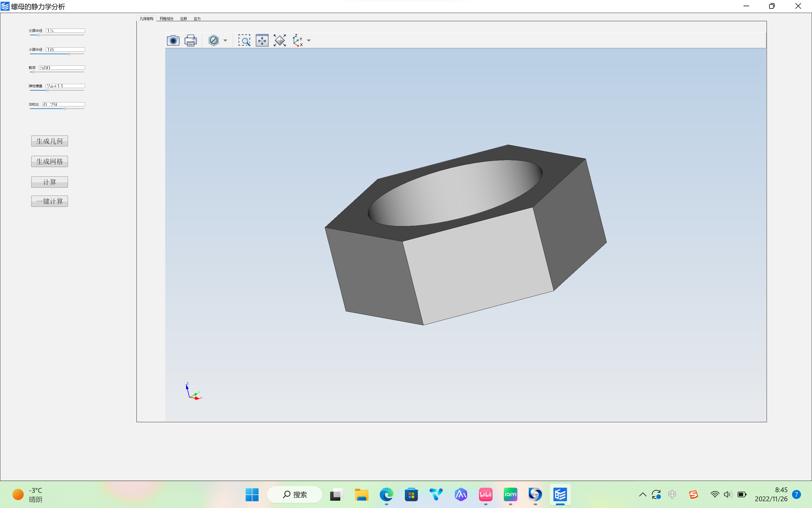Click the 计算 button
The image size is (812, 508).
pyautogui.click(x=50, y=182)
